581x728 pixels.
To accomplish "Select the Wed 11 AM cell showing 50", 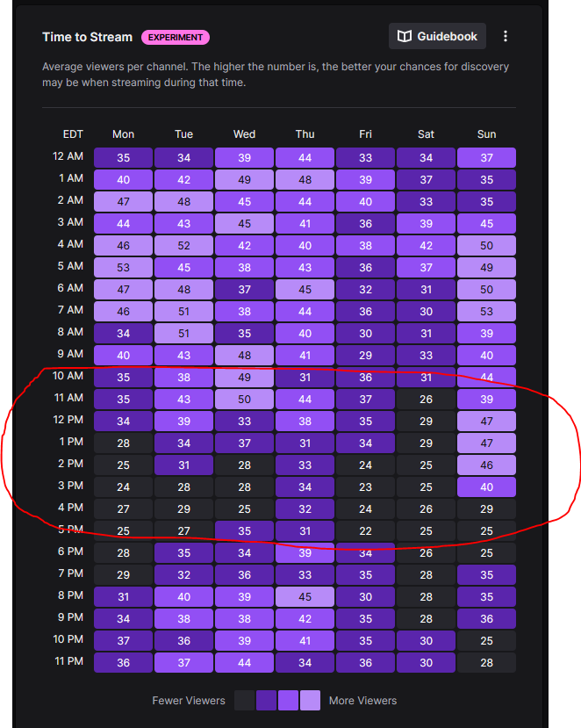I will click(244, 400).
